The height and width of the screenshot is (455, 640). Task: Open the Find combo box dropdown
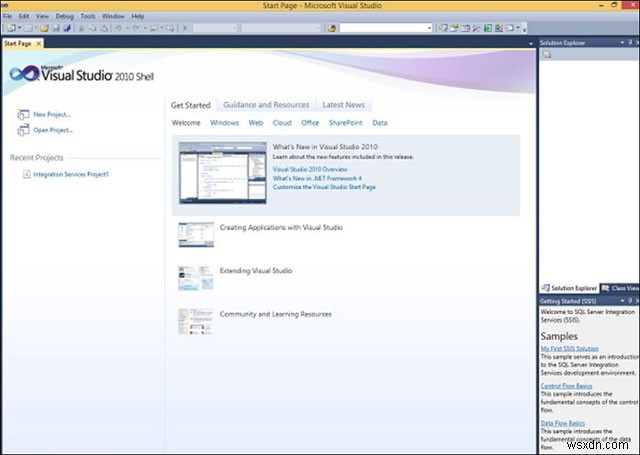(x=429, y=28)
